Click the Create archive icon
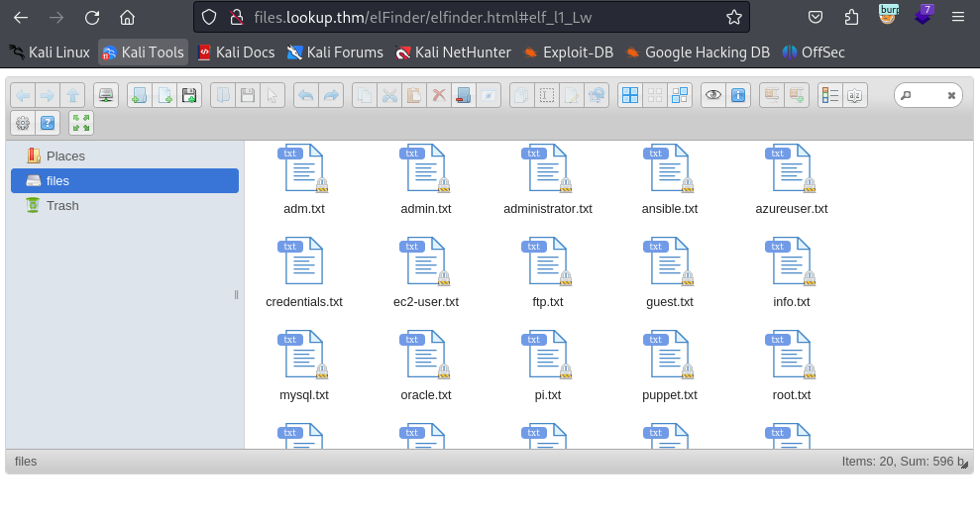This screenshot has height=524, width=980. (x=797, y=95)
